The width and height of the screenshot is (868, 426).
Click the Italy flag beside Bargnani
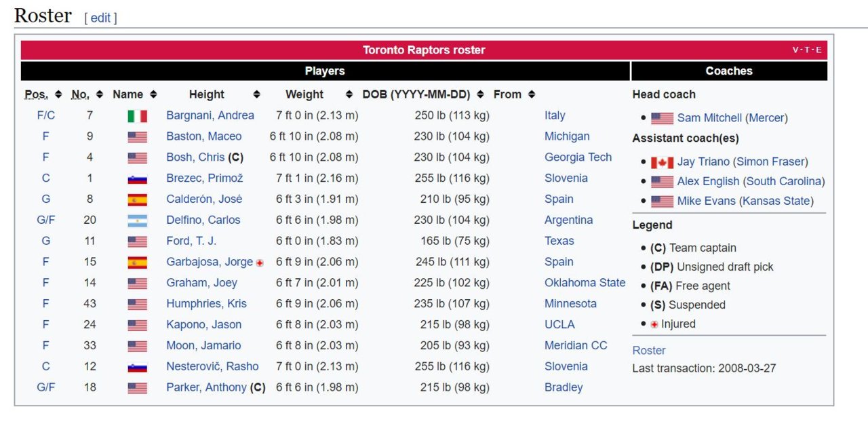(x=137, y=116)
